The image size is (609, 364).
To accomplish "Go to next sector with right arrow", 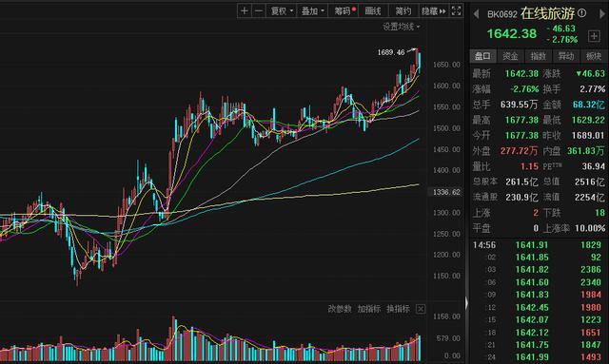I will click(602, 14).
